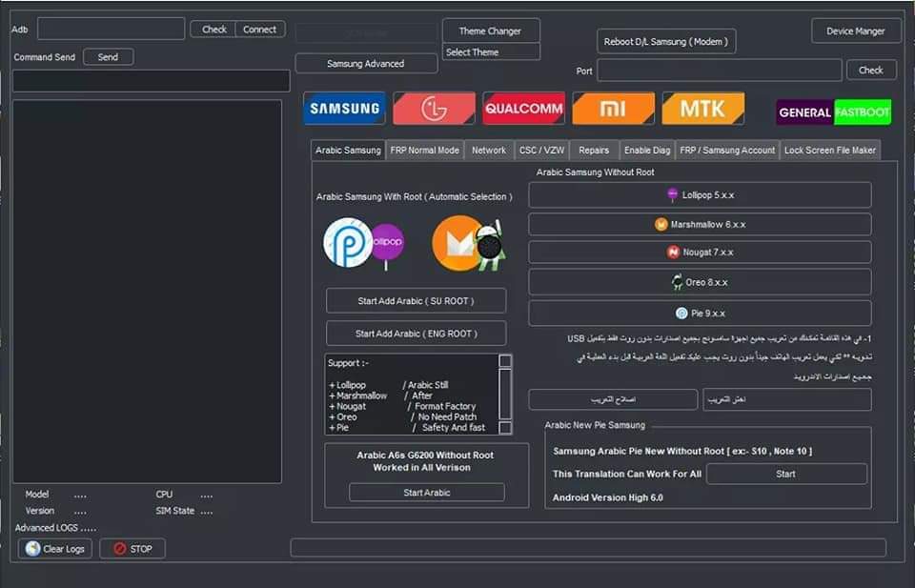Click the Oreo 8.x.x button

[700, 282]
